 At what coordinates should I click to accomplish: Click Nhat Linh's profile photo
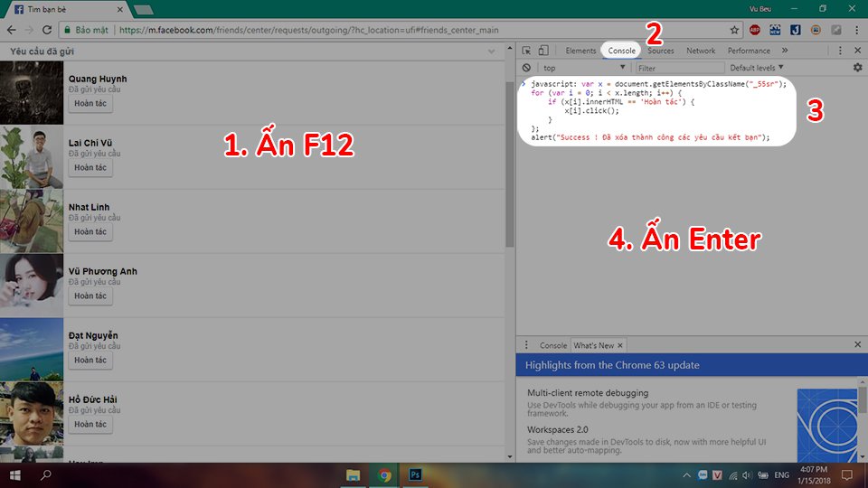point(32,221)
